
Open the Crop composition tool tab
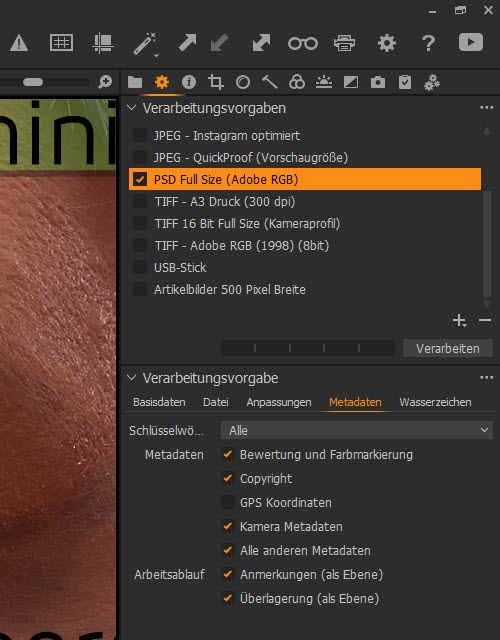(x=216, y=82)
